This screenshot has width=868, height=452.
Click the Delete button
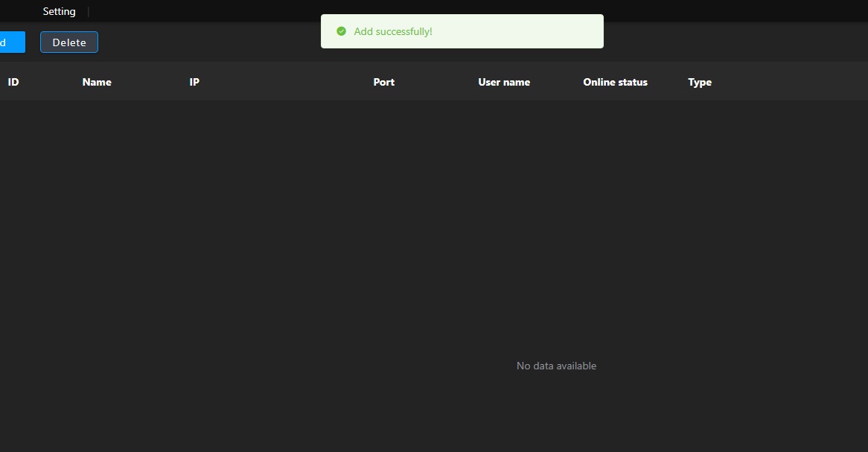coord(69,42)
